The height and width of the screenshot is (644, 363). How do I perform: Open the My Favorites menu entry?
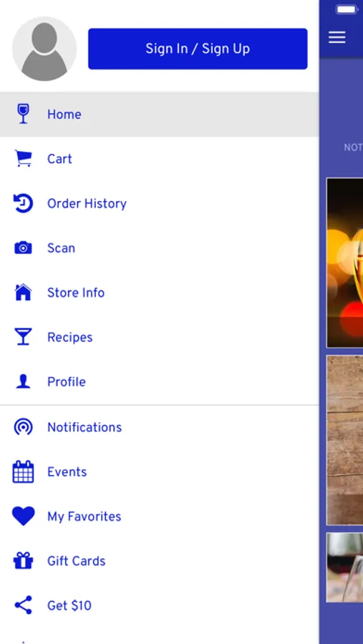click(x=160, y=516)
